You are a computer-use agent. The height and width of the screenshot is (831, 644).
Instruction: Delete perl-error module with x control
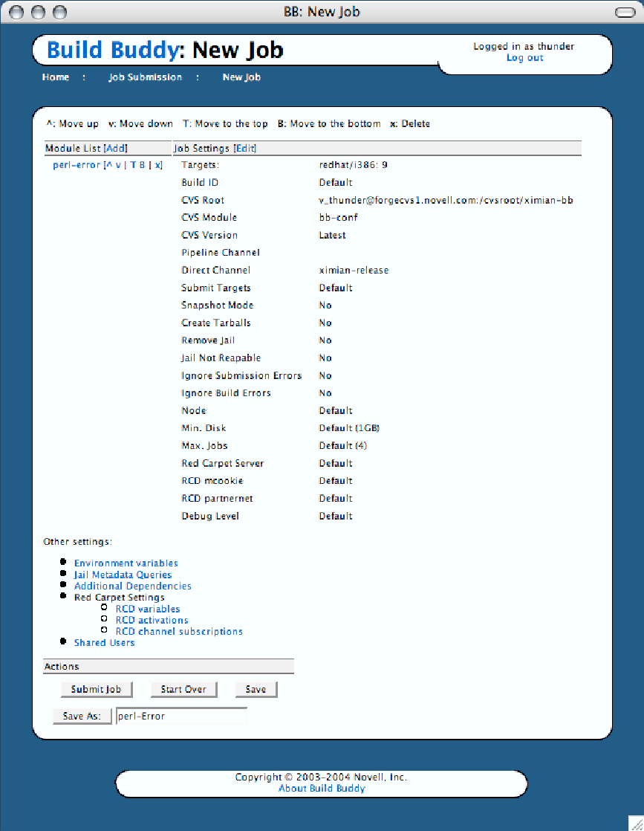tap(157, 165)
